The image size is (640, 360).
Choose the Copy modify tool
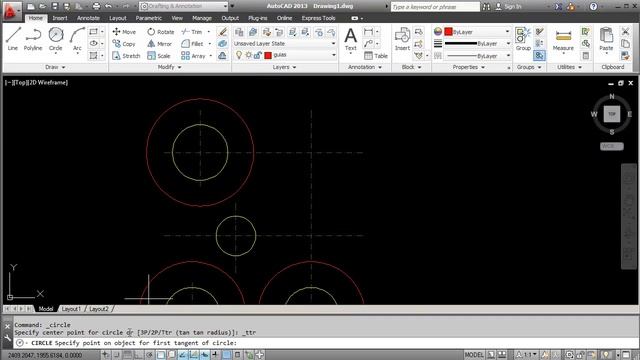point(124,44)
